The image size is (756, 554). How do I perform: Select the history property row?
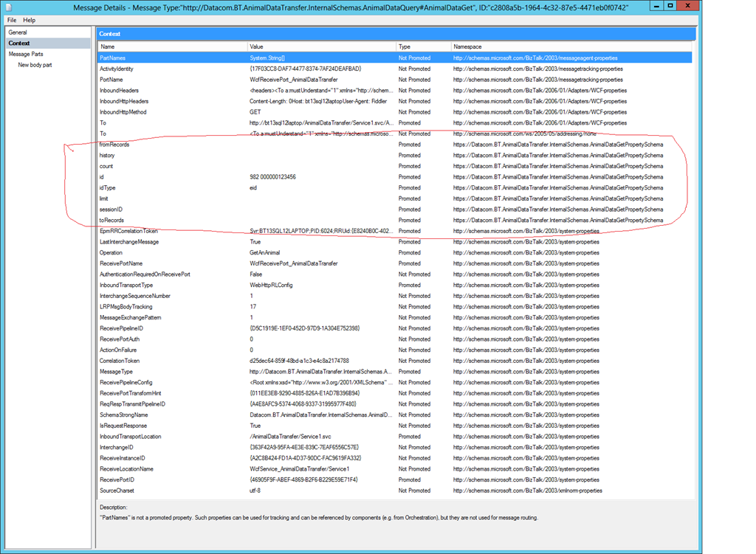point(395,155)
